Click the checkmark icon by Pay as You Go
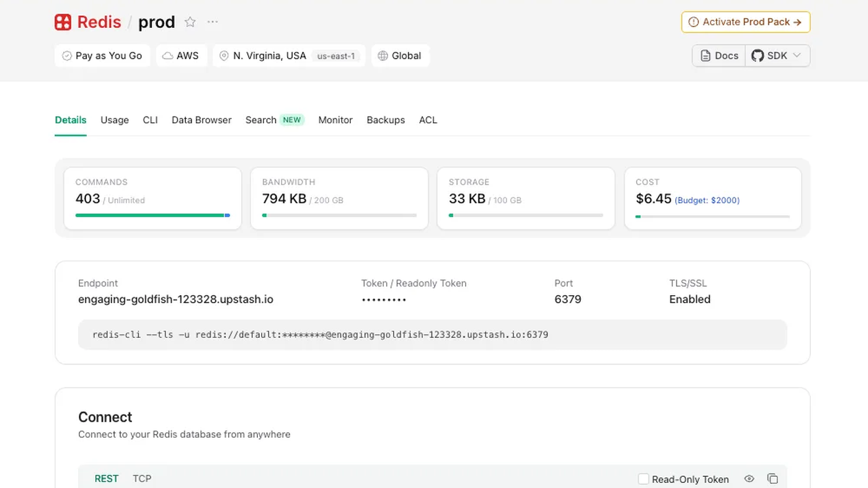This screenshot has width=868, height=488. coord(67,56)
